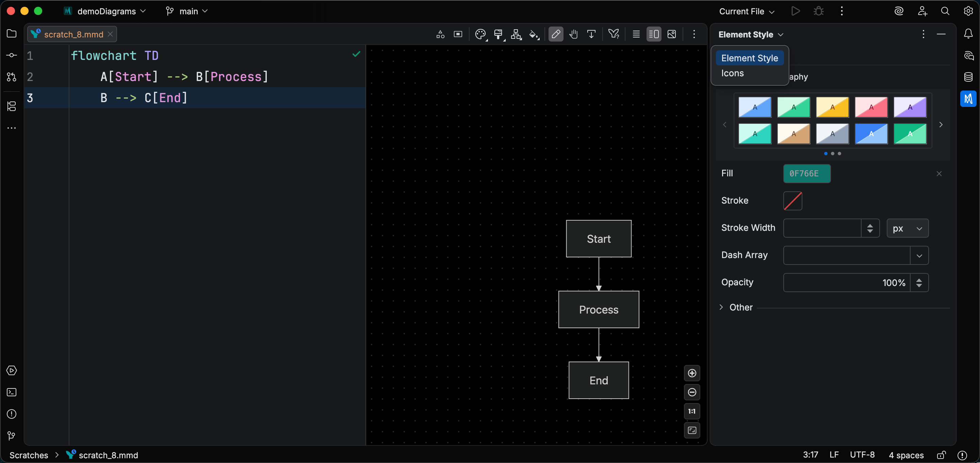Open the diagram layout hierarchy icon
This screenshot has height=463, width=980.
tap(516, 34)
